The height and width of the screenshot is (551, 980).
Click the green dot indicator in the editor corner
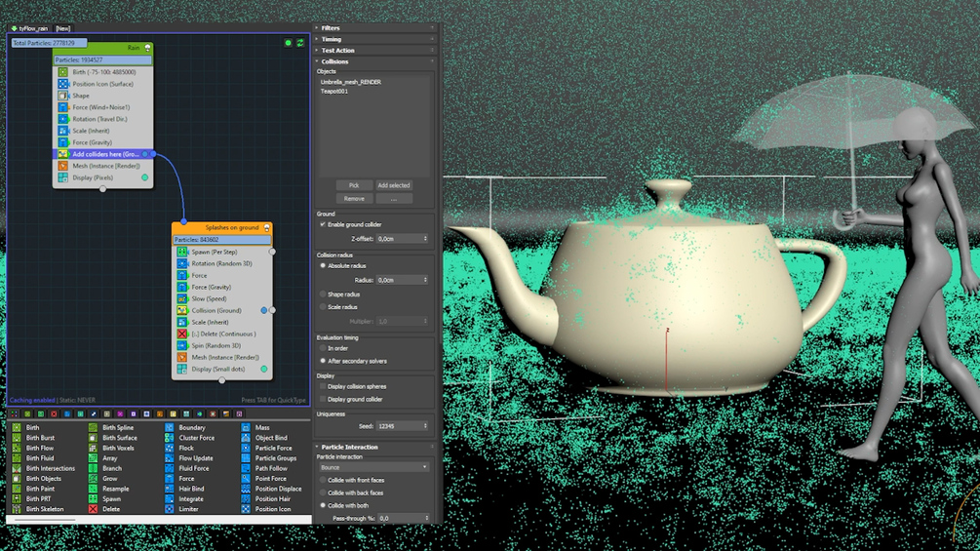pyautogui.click(x=288, y=43)
